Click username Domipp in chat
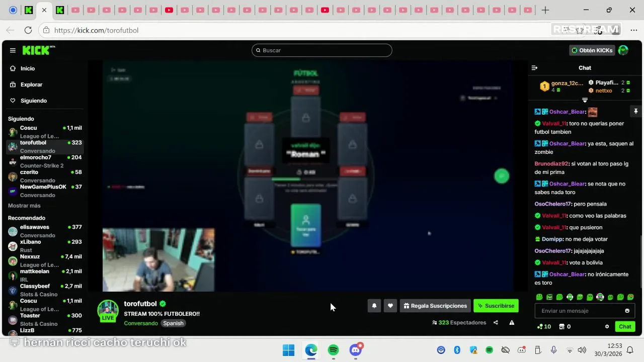The height and width of the screenshot is (362, 644). 552,239
